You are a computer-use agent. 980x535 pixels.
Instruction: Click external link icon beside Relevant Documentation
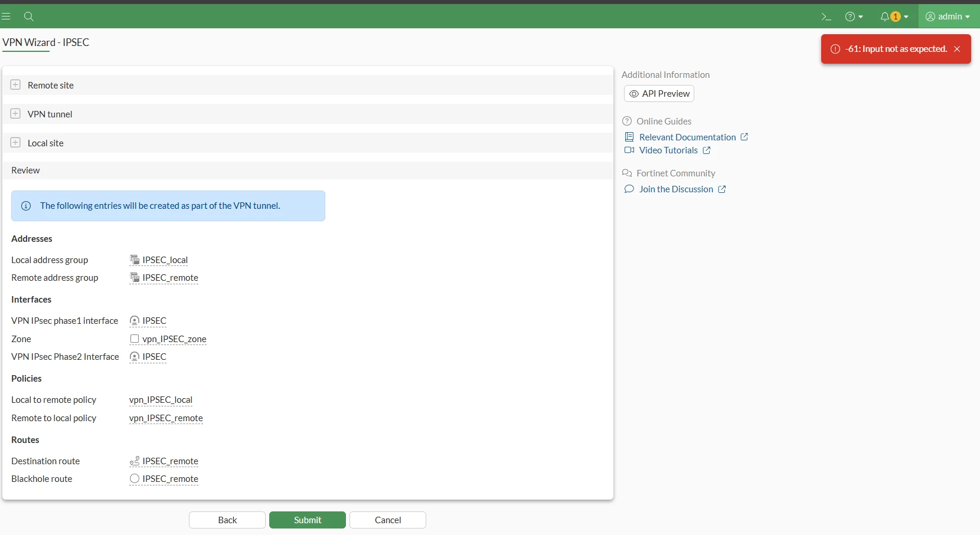point(744,137)
